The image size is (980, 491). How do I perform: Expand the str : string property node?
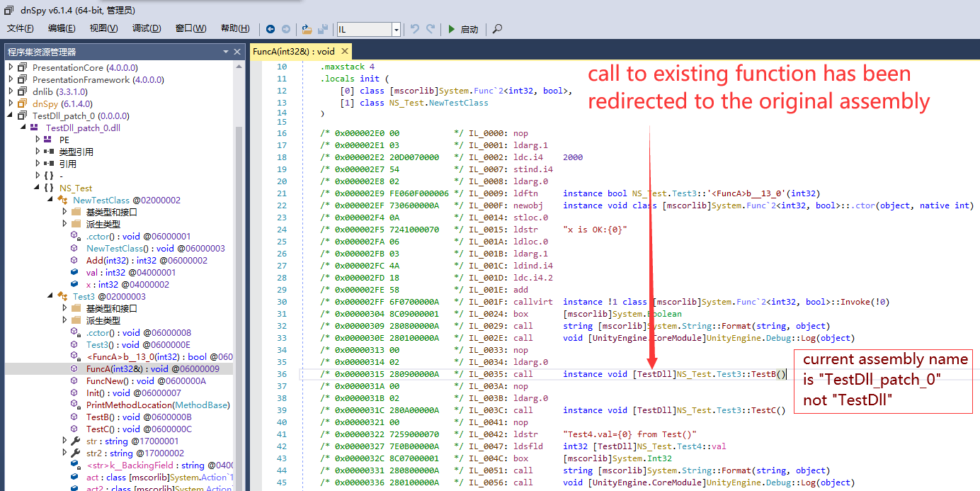[x=64, y=441]
